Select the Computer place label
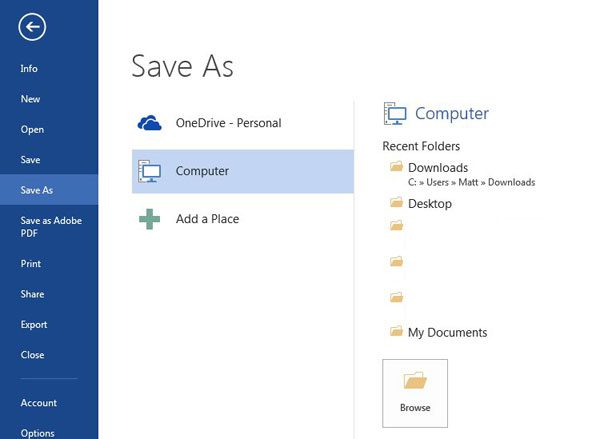Viewport: 600px width, 439px height. coord(202,171)
